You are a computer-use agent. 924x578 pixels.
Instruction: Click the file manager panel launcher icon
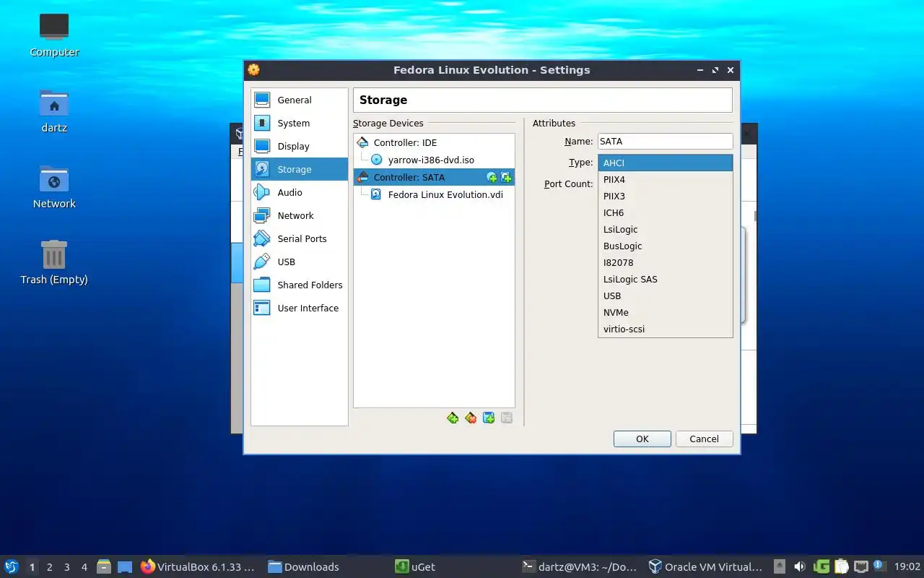[x=104, y=567]
